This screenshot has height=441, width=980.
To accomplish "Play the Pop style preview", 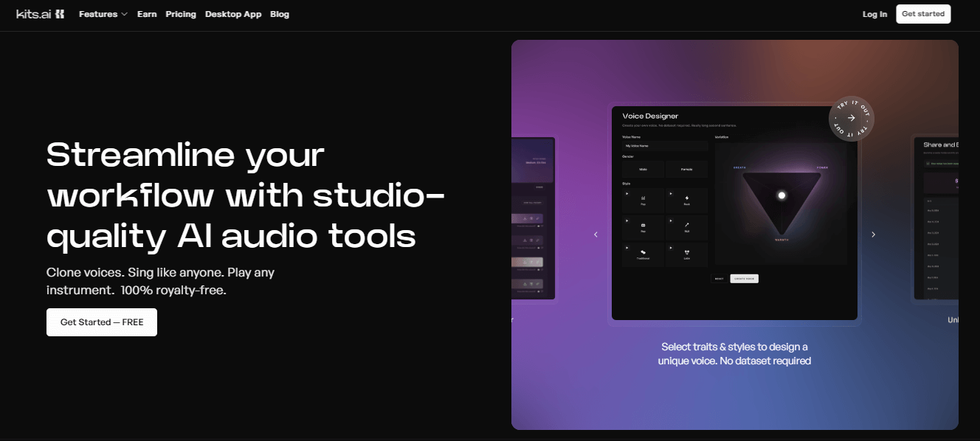I will [627, 194].
